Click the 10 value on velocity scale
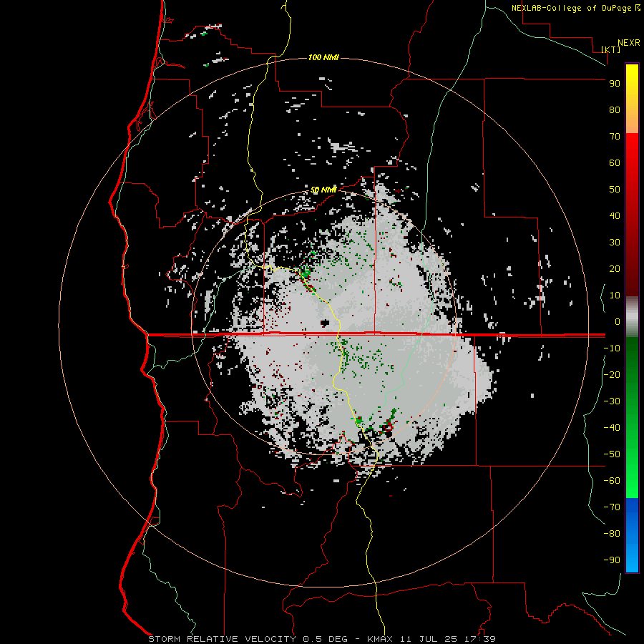Image resolution: width=644 pixels, height=644 pixels. pyautogui.click(x=615, y=296)
